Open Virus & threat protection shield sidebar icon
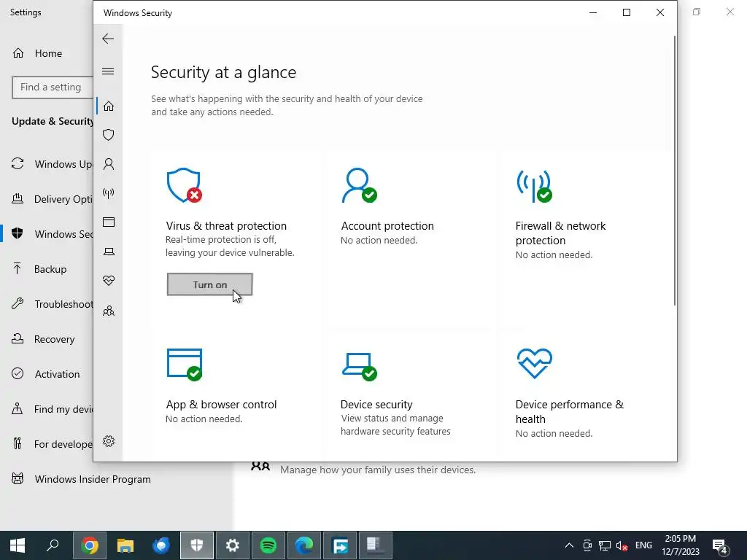Viewport: 747px width, 560px height. [x=109, y=135]
